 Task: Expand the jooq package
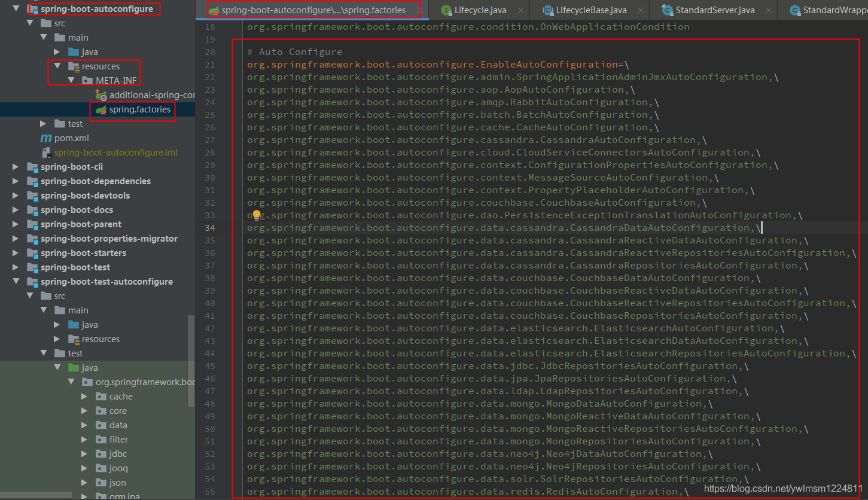(85, 468)
